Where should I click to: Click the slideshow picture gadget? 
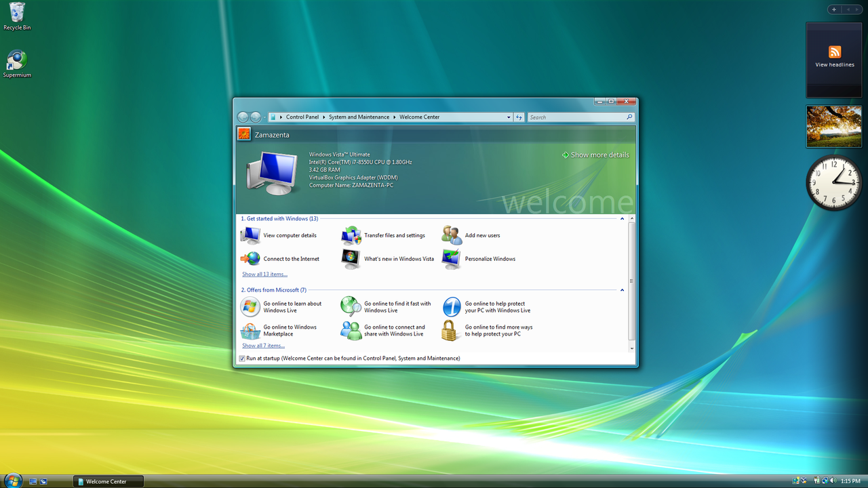click(834, 127)
